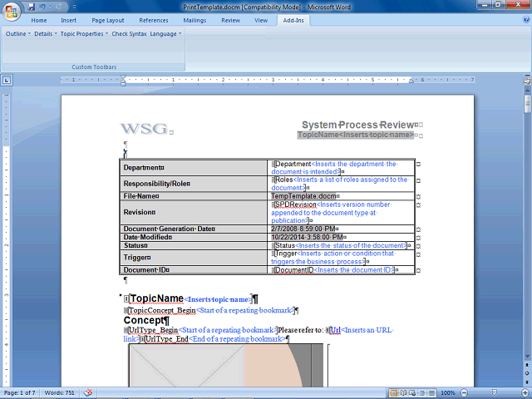532x399 pixels.
Task: Click the Page 1 of 7 indicator
Action: pos(19,392)
